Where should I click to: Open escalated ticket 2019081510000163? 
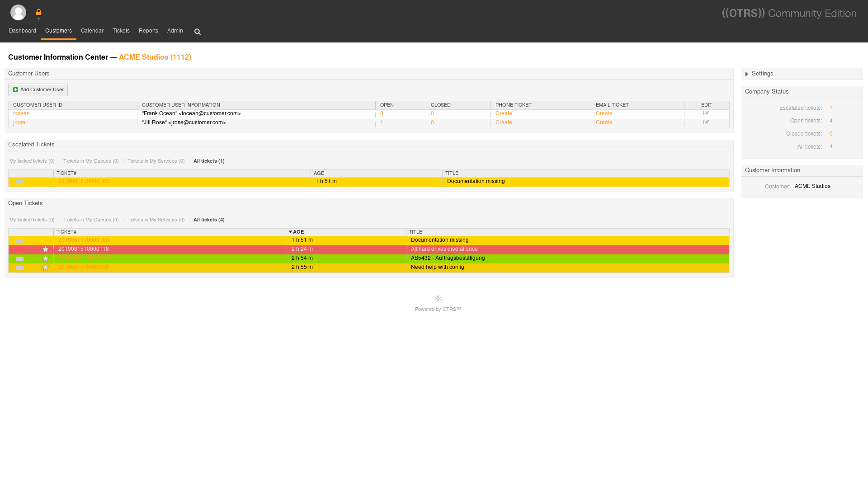pos(84,182)
